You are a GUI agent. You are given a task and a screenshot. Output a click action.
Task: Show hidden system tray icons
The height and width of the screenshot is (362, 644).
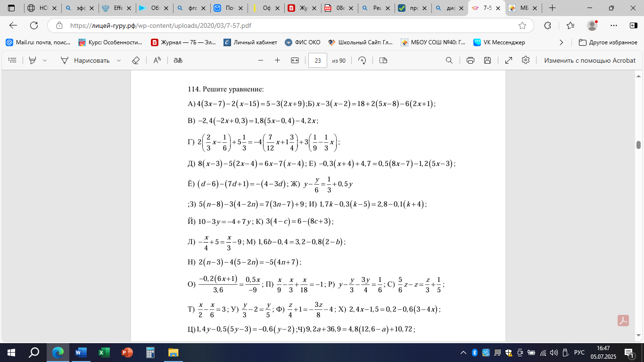coord(464,352)
